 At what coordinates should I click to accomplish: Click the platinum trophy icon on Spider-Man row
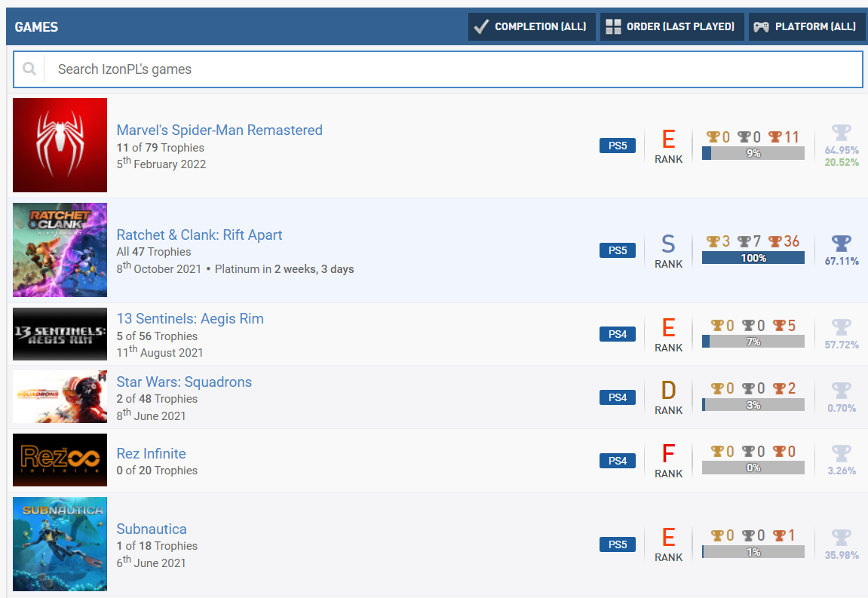point(842,133)
